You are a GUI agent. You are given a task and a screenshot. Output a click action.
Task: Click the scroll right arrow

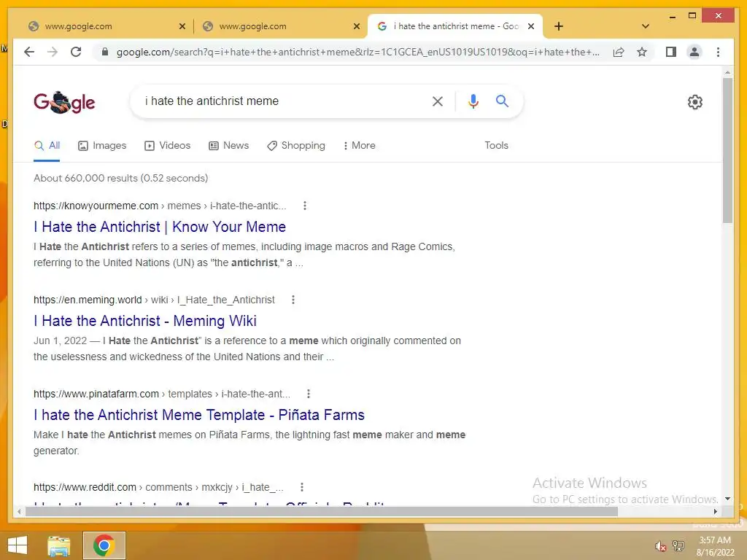click(x=715, y=511)
